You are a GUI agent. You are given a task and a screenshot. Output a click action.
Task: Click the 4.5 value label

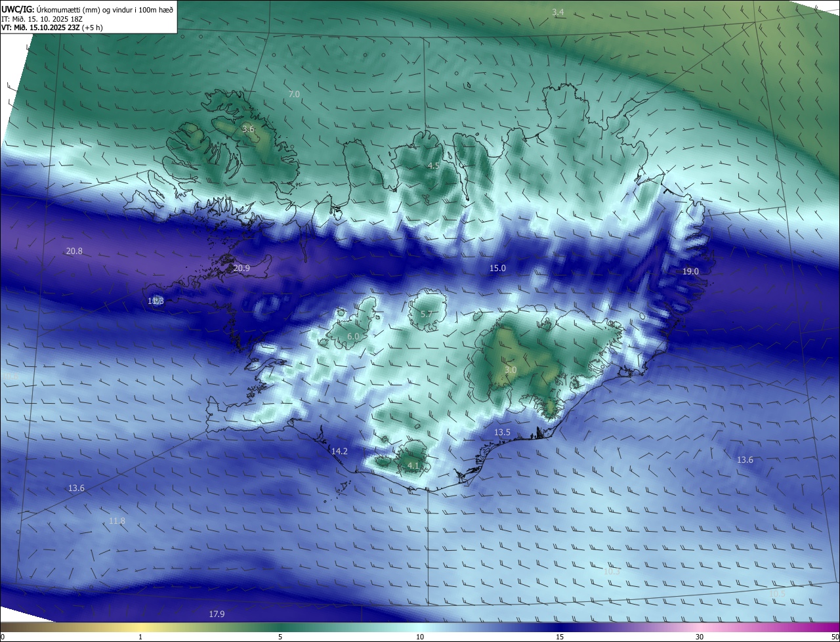click(x=433, y=166)
